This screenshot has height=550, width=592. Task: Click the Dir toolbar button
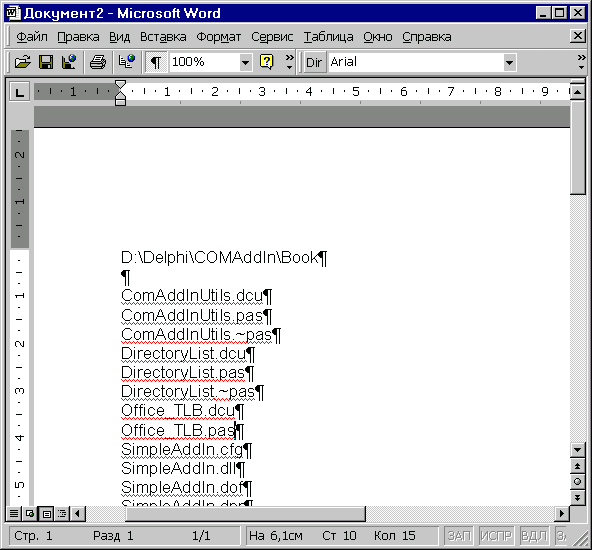[x=314, y=62]
